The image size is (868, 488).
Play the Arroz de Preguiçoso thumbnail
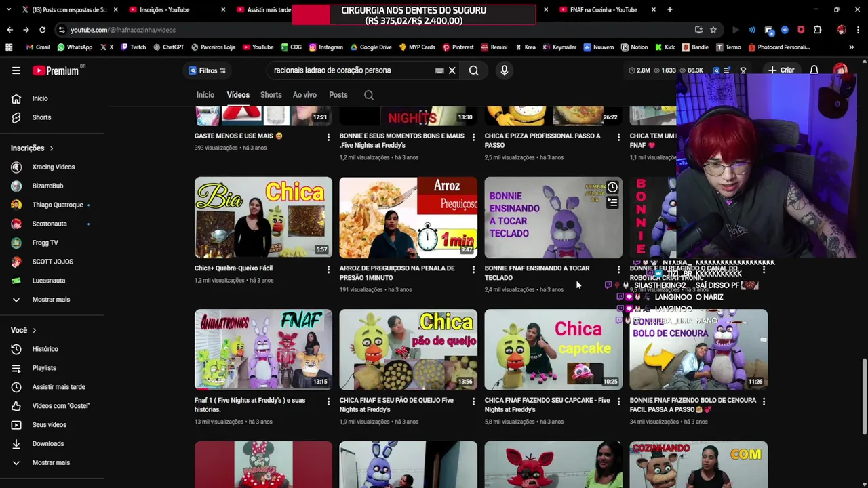[408, 218]
